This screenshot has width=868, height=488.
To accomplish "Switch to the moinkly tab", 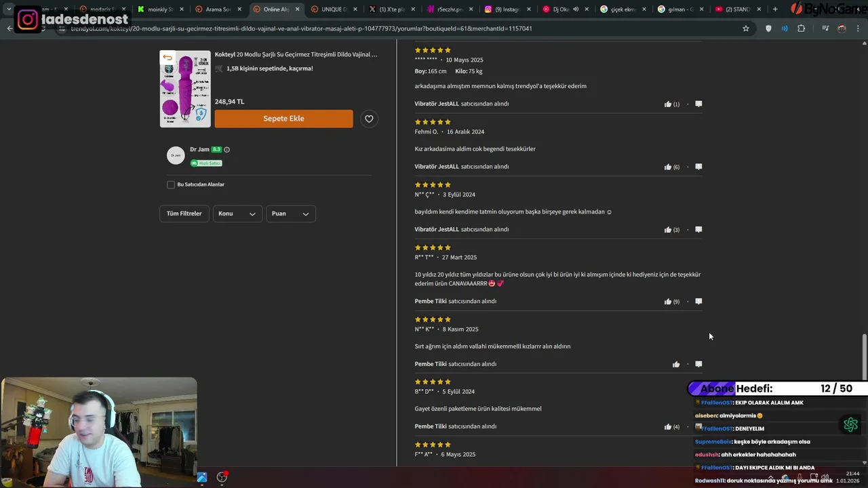I will click(159, 9).
